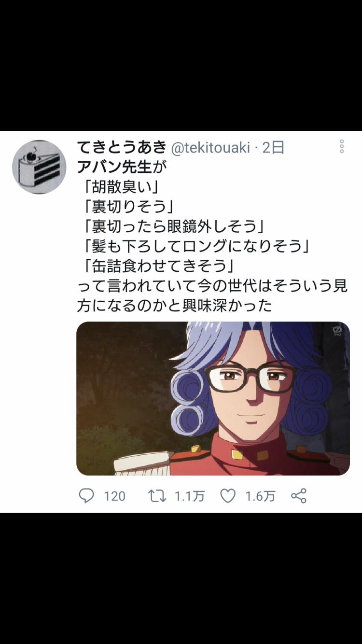Click the handle @tekitouaki
The width and height of the screenshot is (362, 644).
pos(210,147)
